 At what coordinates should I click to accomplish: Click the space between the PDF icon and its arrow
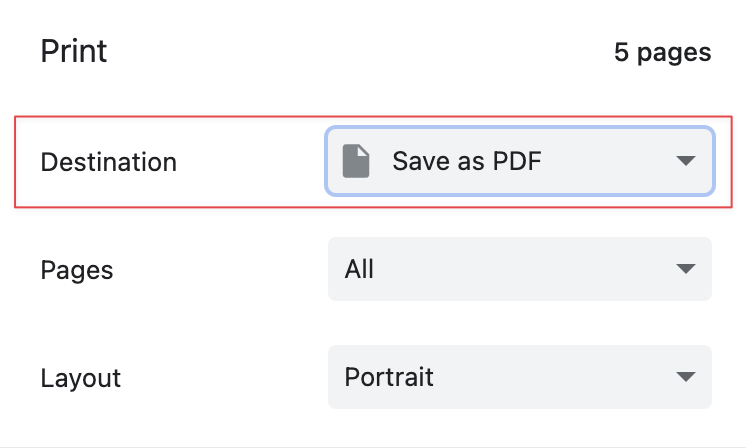coord(608,161)
